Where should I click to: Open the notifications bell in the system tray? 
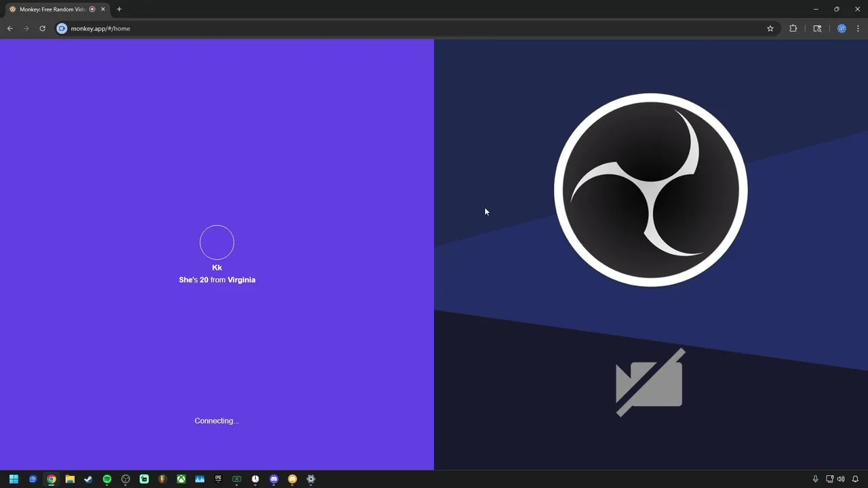pyautogui.click(x=855, y=479)
